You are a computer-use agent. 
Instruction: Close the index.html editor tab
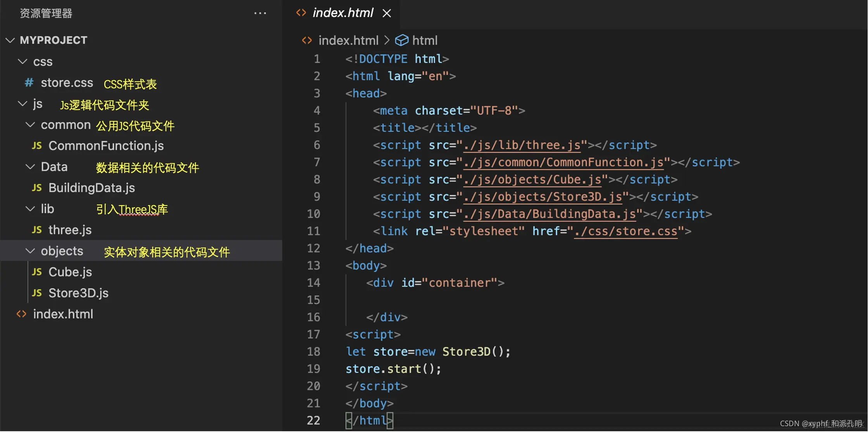(x=386, y=13)
